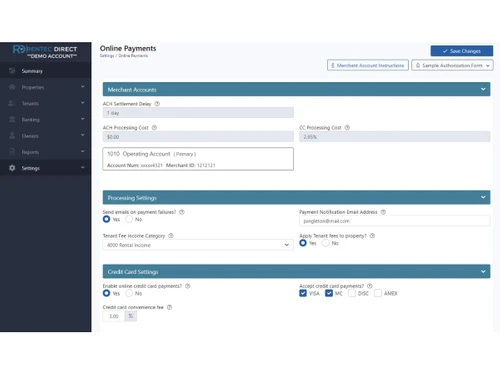The width and height of the screenshot is (500, 375).
Task: Select No for apply tenant fees to property
Action: click(325, 243)
